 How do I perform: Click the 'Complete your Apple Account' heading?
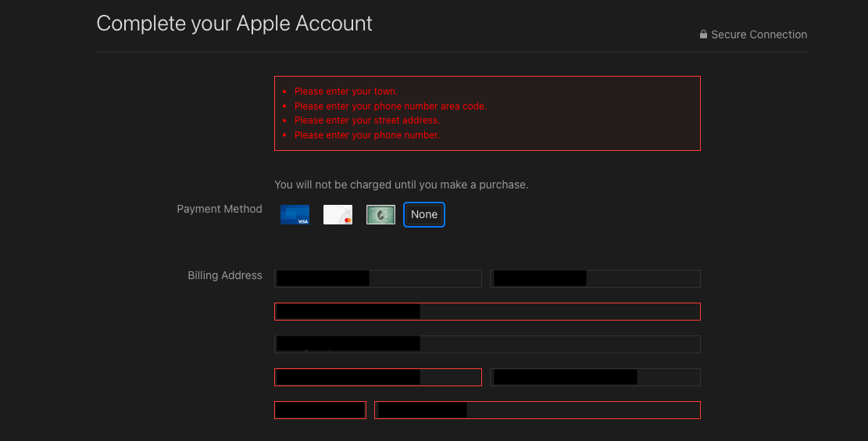pos(234,23)
